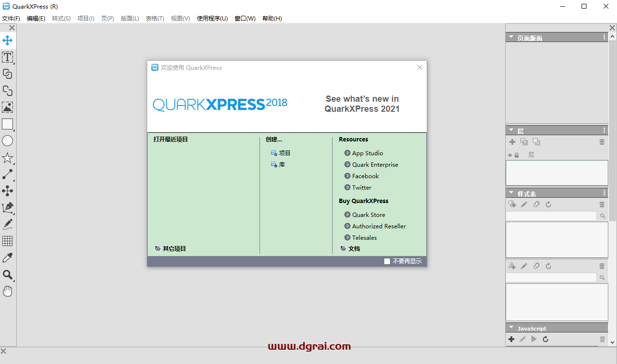This screenshot has width=617, height=364.
Task: Select the Bezier pen tool
Action: click(8, 207)
